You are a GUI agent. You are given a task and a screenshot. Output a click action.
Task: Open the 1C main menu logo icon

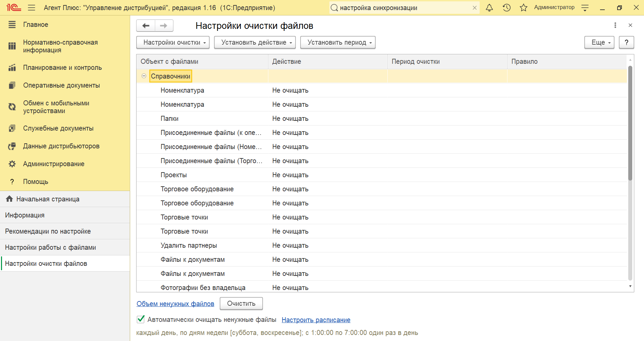(14, 7)
